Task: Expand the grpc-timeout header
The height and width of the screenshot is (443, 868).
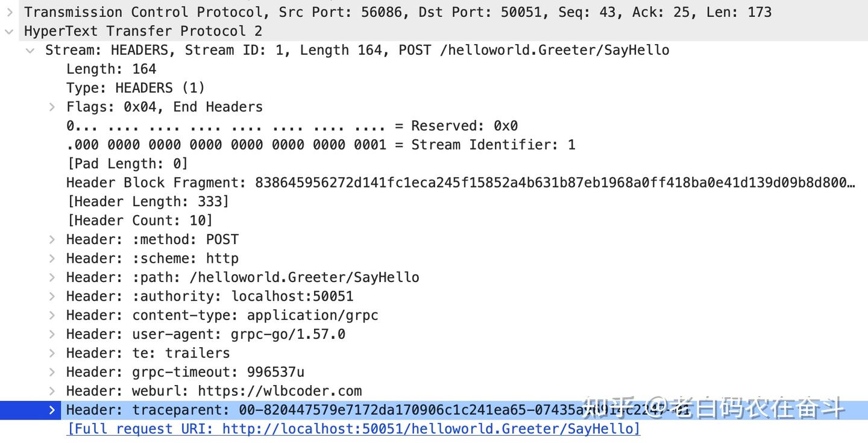Action: (52, 372)
